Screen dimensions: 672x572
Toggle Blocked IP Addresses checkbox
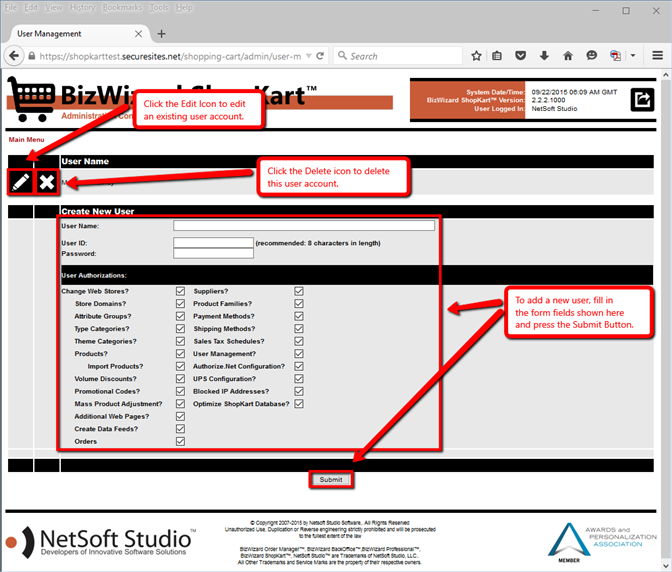pos(299,392)
